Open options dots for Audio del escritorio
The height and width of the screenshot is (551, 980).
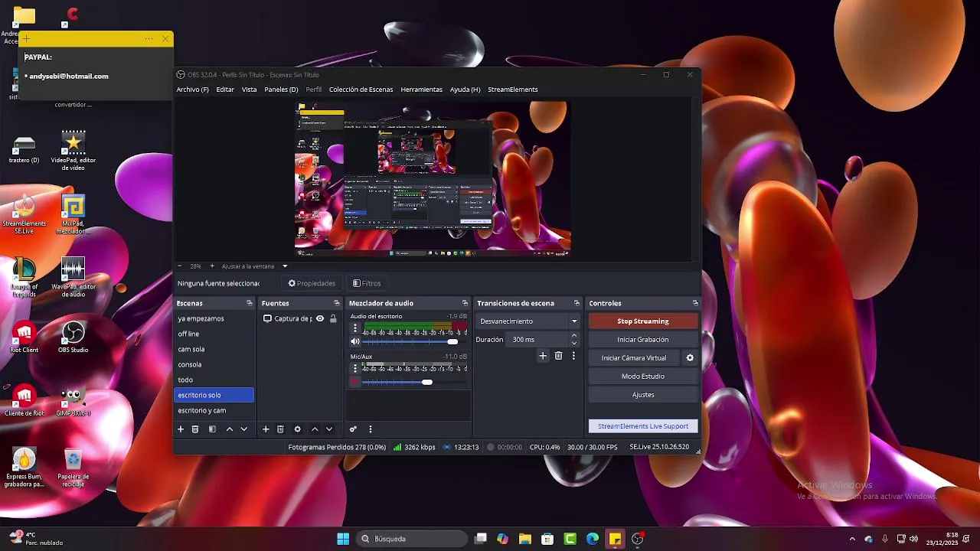(x=354, y=328)
